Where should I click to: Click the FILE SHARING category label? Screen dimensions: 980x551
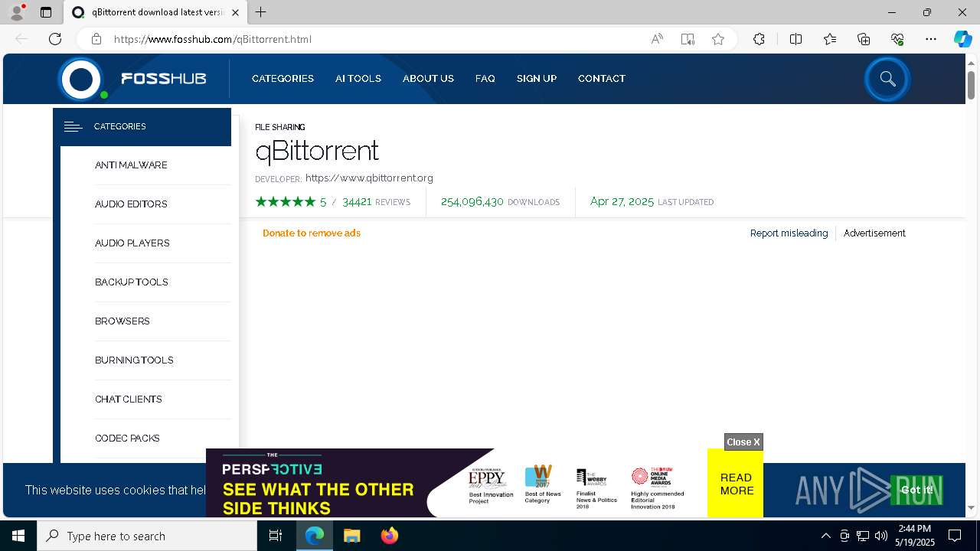pyautogui.click(x=279, y=127)
